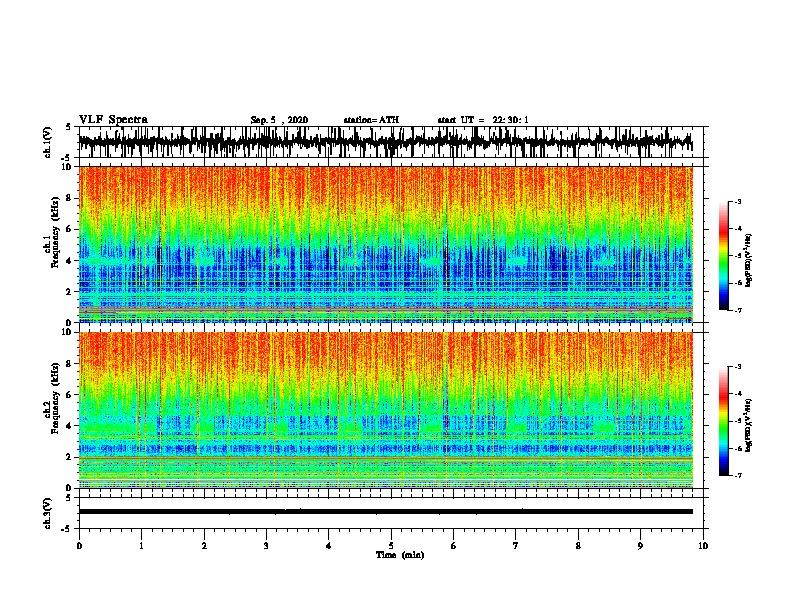Select the "Sep. 5, 2020" date text
Screen dimensions: 792x612
[x=279, y=120]
